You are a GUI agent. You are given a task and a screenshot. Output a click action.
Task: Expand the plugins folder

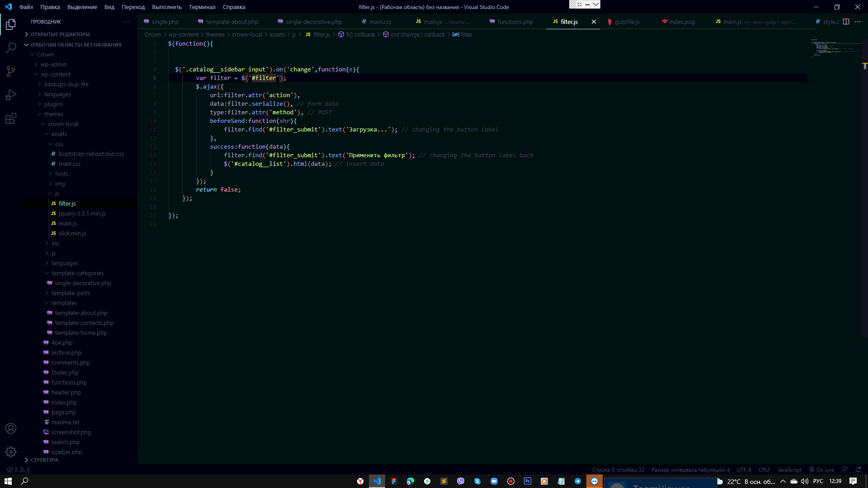tap(53, 104)
